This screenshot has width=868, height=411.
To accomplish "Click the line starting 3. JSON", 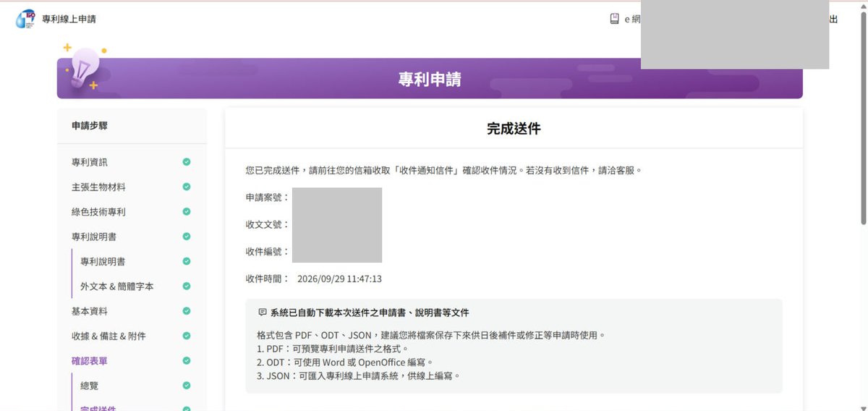I will click(358, 376).
